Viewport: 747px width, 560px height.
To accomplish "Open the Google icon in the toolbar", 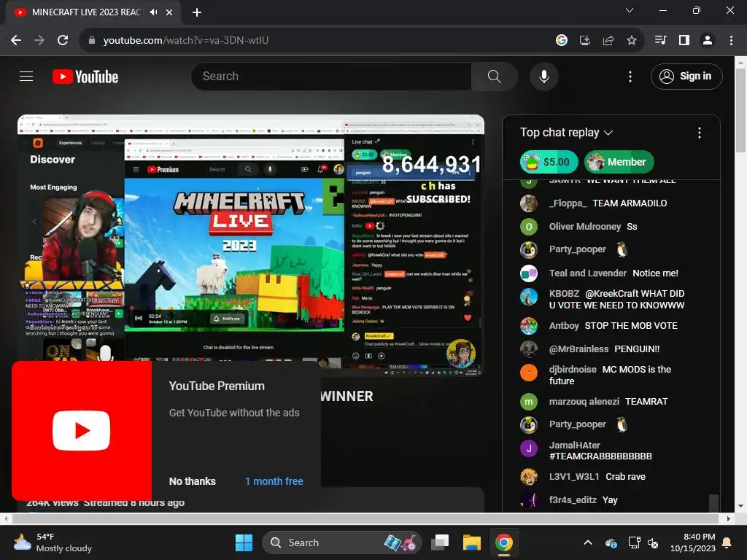I will click(562, 41).
